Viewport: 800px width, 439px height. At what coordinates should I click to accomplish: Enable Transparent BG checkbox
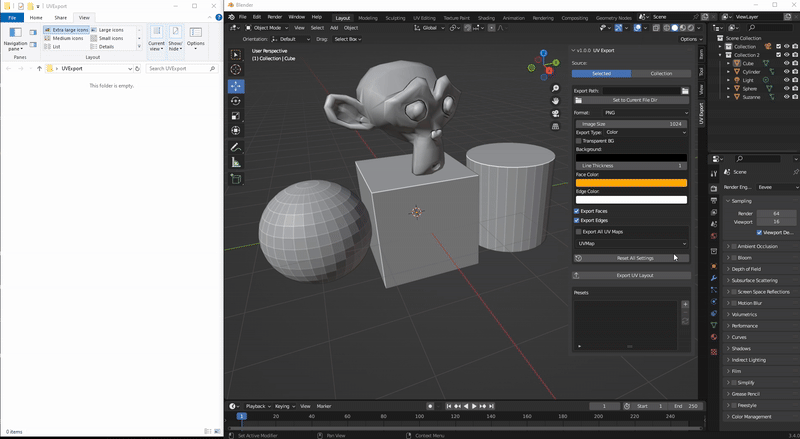579,141
